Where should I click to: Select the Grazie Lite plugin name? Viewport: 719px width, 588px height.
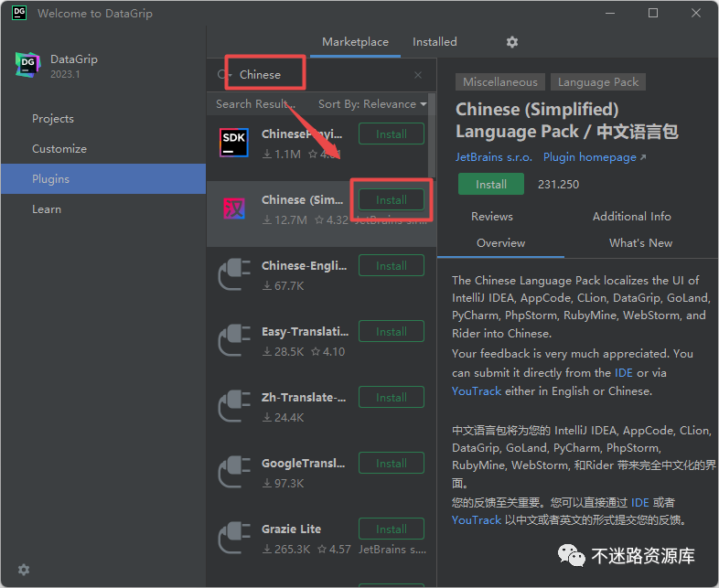[x=291, y=529]
